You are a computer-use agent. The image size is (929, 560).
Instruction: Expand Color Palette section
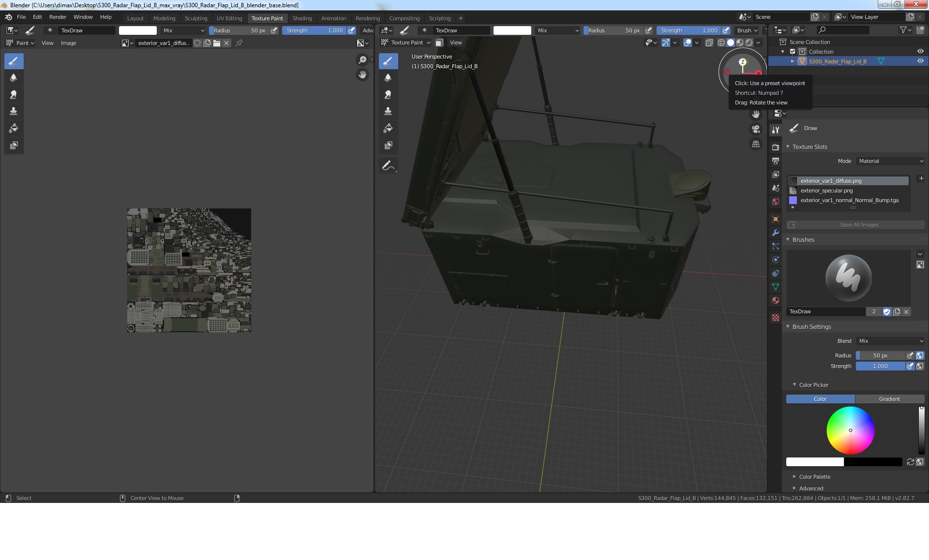coord(794,477)
